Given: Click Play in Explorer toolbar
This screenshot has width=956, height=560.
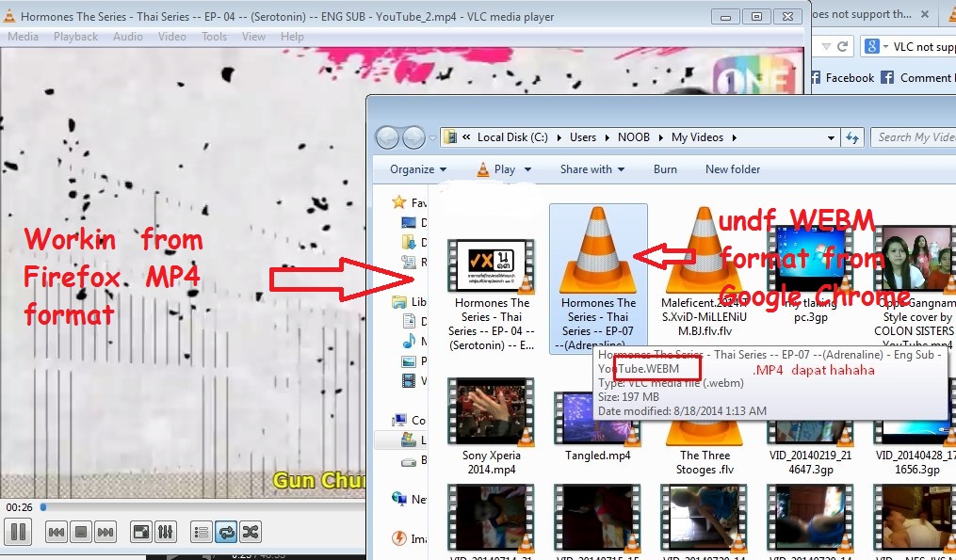Looking at the screenshot, I should tap(496, 169).
